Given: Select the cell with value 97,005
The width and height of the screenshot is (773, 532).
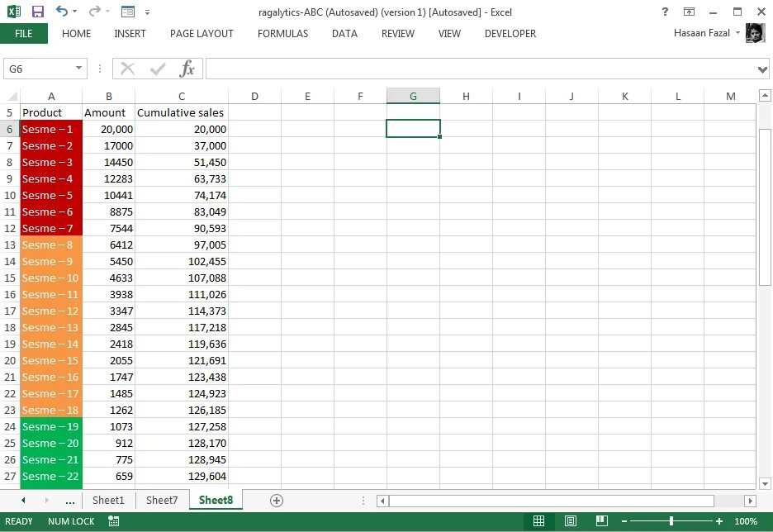Looking at the screenshot, I should tap(182, 245).
